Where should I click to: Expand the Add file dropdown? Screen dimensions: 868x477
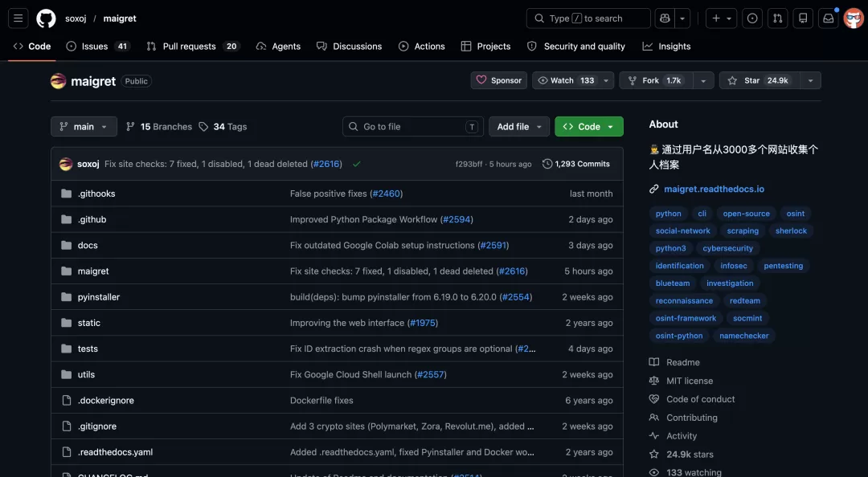click(x=519, y=127)
